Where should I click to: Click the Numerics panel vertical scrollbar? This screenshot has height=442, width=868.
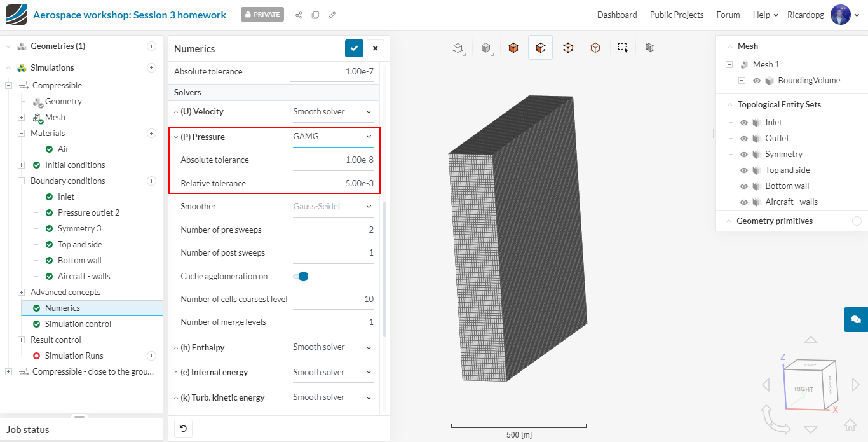383,267
